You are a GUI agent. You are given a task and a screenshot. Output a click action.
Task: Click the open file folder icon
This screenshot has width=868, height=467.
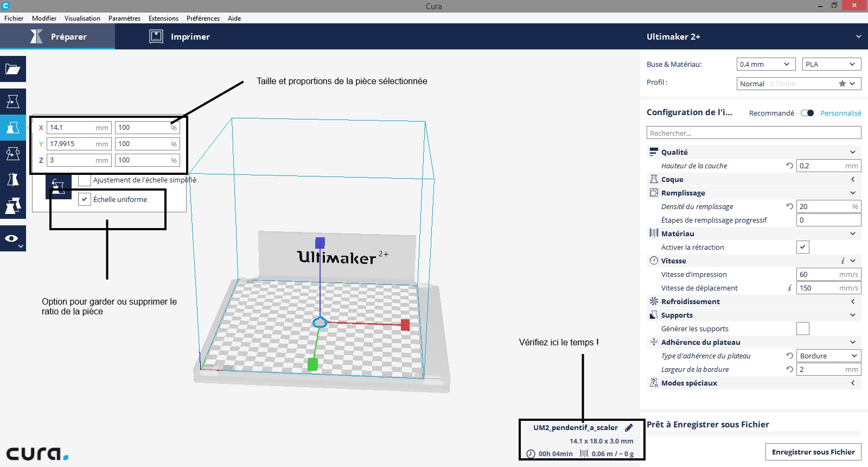13,69
